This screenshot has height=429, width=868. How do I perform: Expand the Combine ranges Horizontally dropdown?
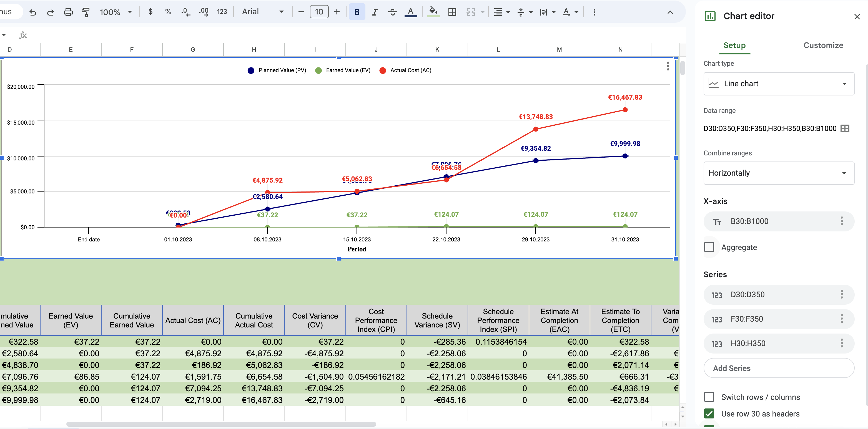[778, 173]
